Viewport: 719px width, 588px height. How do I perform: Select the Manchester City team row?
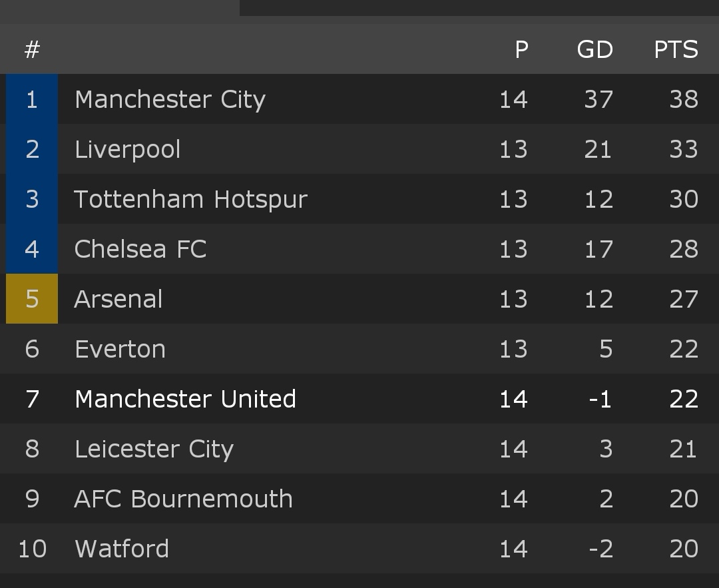point(359,99)
